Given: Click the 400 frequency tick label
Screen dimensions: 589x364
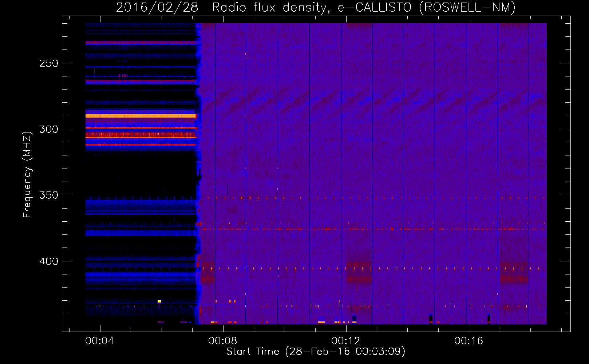Looking at the screenshot, I should [49, 261].
